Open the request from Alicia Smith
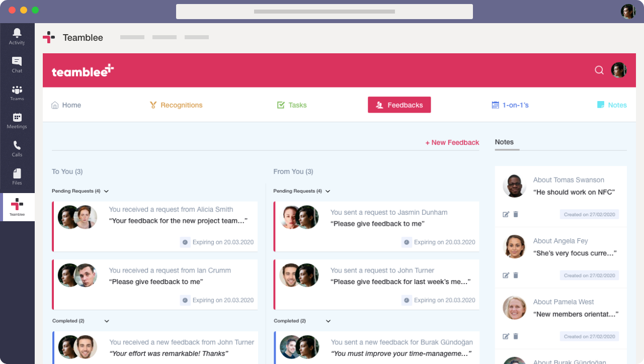The image size is (644, 364). (x=155, y=227)
